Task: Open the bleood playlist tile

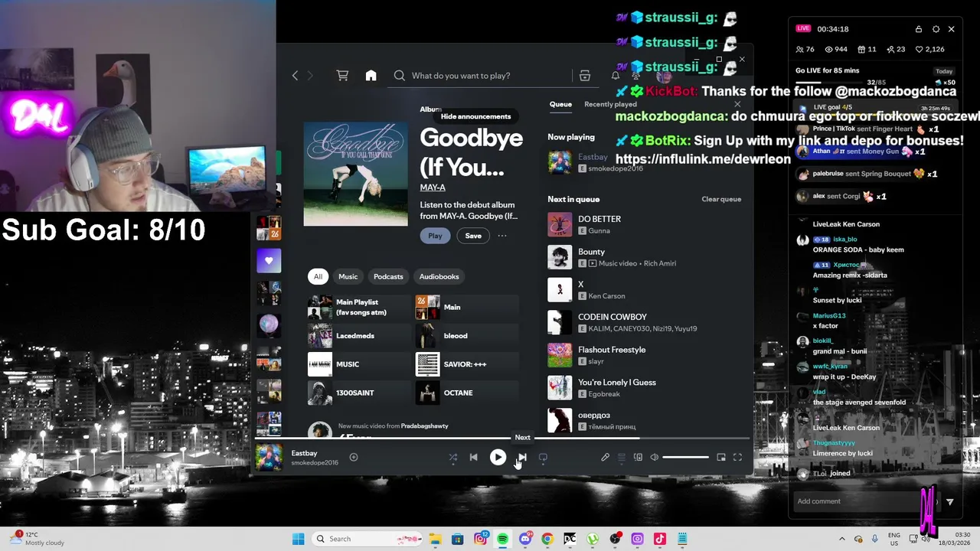Action: tap(467, 336)
